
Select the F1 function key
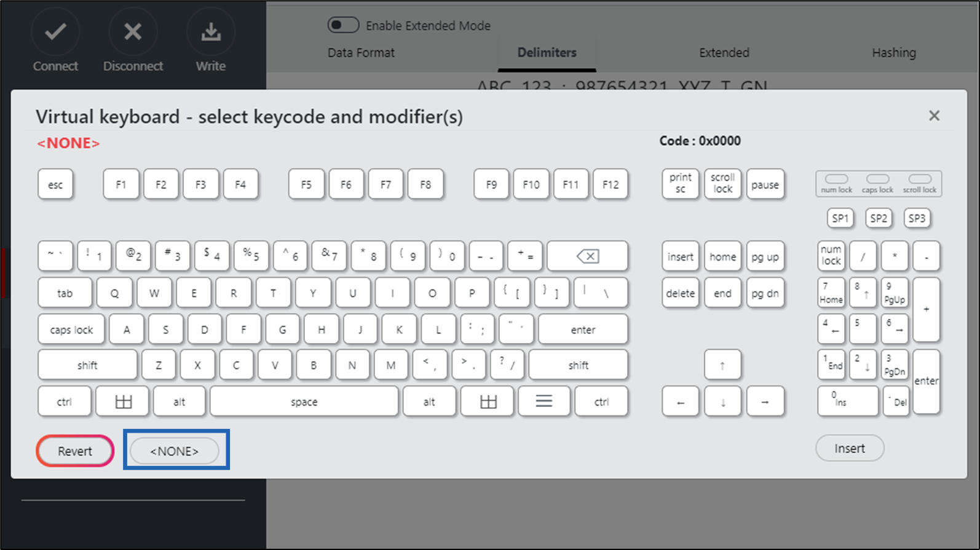[x=121, y=184]
